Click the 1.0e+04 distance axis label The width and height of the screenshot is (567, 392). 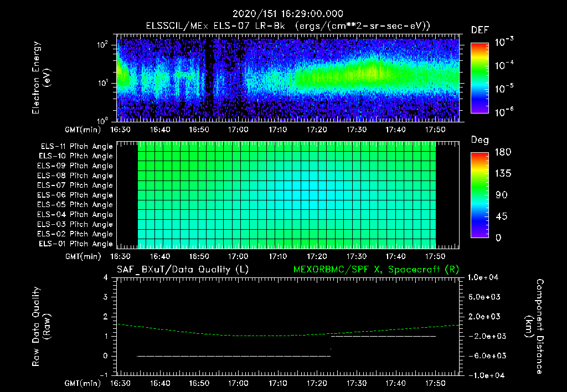483,277
